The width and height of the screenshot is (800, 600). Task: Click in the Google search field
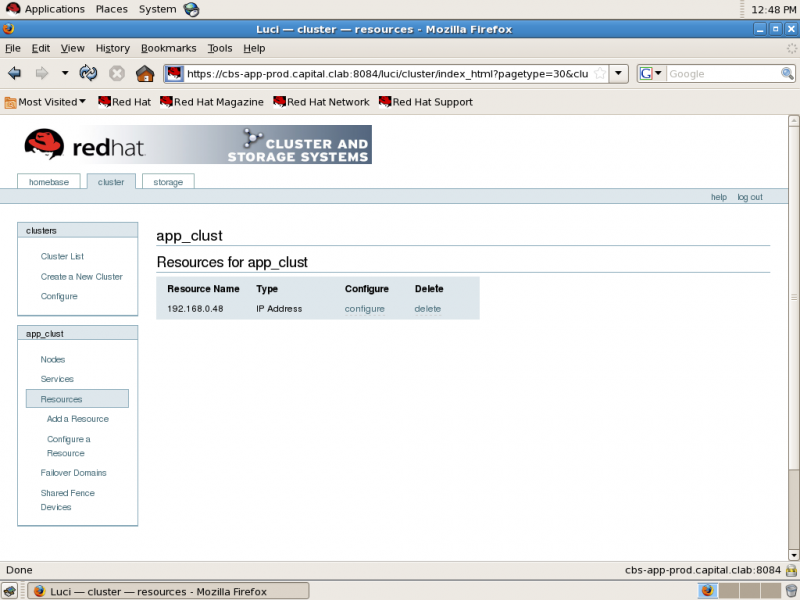coord(722,73)
